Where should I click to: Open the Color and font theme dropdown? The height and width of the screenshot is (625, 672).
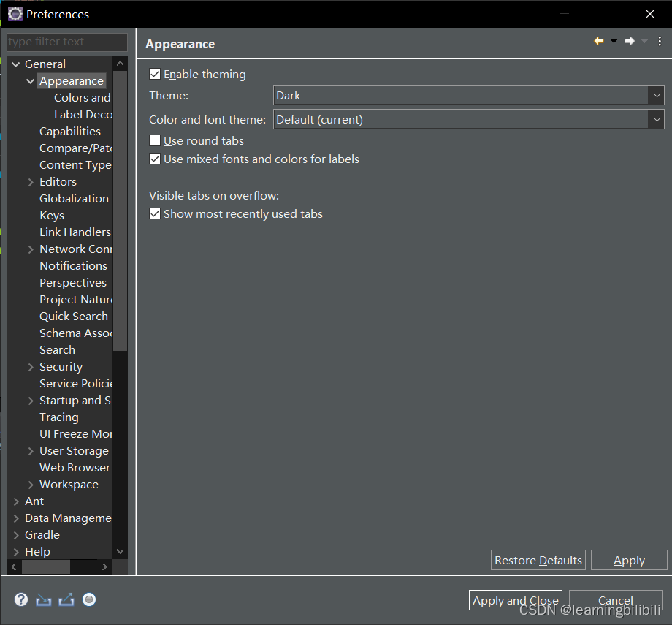pos(468,119)
